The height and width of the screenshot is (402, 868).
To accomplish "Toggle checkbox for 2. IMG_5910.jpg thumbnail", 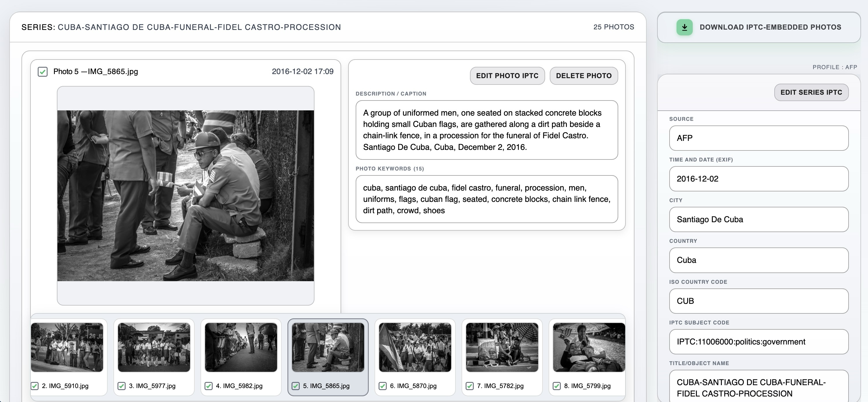I will [34, 386].
